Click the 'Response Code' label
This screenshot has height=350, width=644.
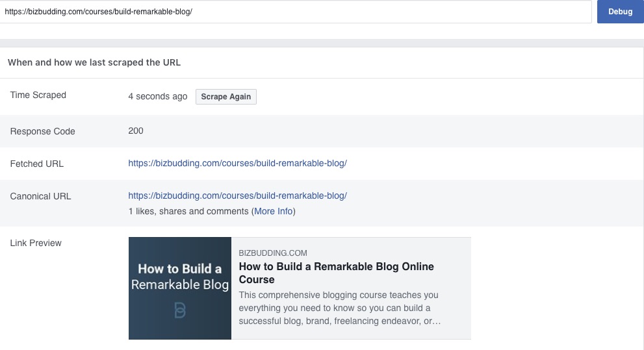pyautogui.click(x=43, y=131)
